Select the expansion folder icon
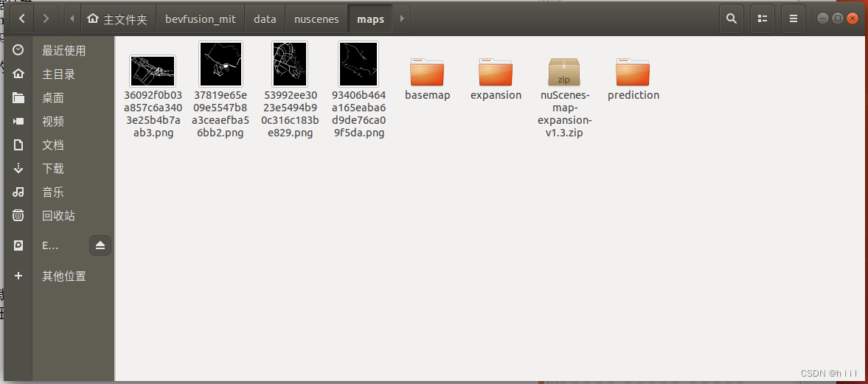This screenshot has height=384, width=868. (x=496, y=71)
